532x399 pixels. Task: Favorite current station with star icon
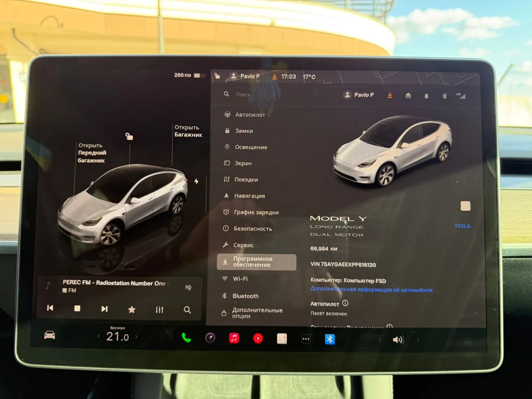[132, 309]
